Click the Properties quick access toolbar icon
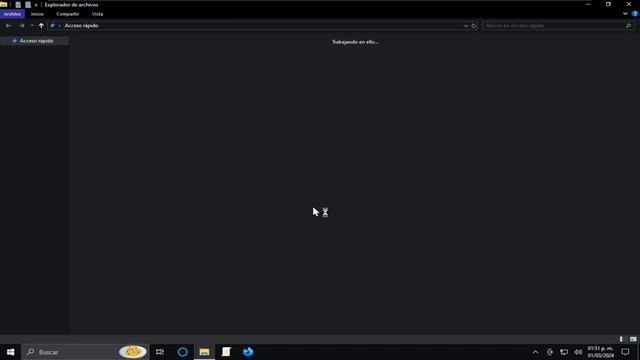The height and width of the screenshot is (360, 640). 18,5
